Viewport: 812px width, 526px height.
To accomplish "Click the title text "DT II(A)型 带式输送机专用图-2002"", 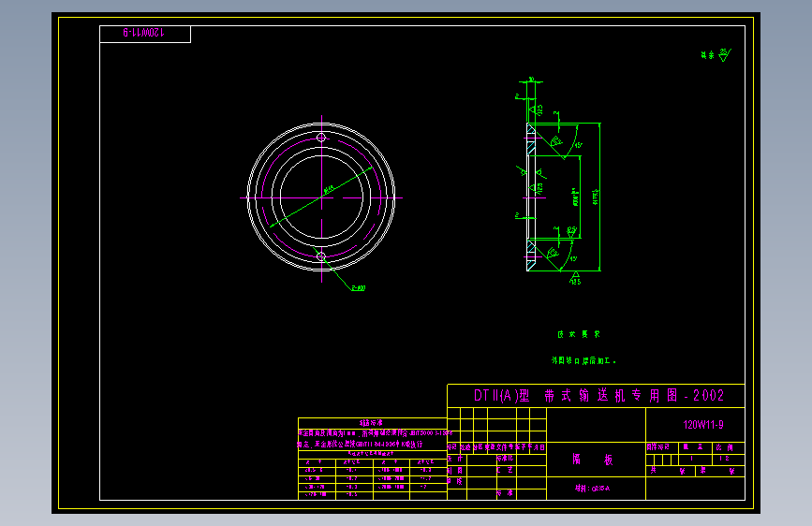I will [598, 396].
